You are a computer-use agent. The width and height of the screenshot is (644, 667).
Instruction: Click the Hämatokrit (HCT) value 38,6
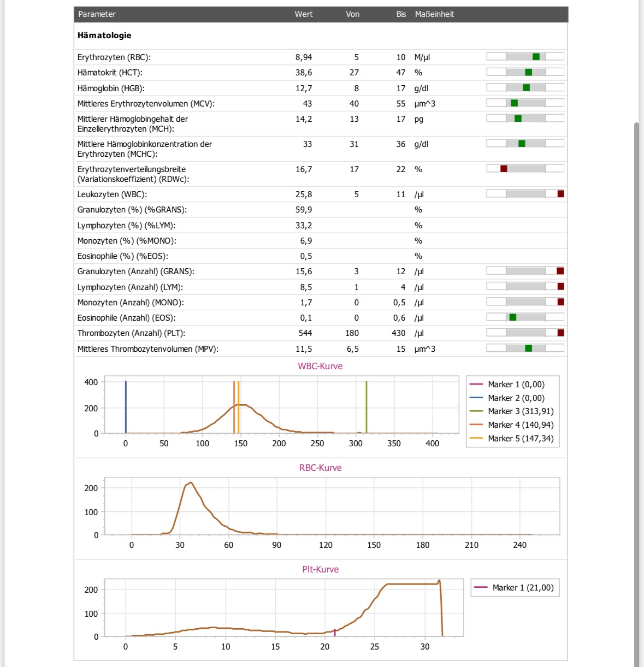[304, 73]
